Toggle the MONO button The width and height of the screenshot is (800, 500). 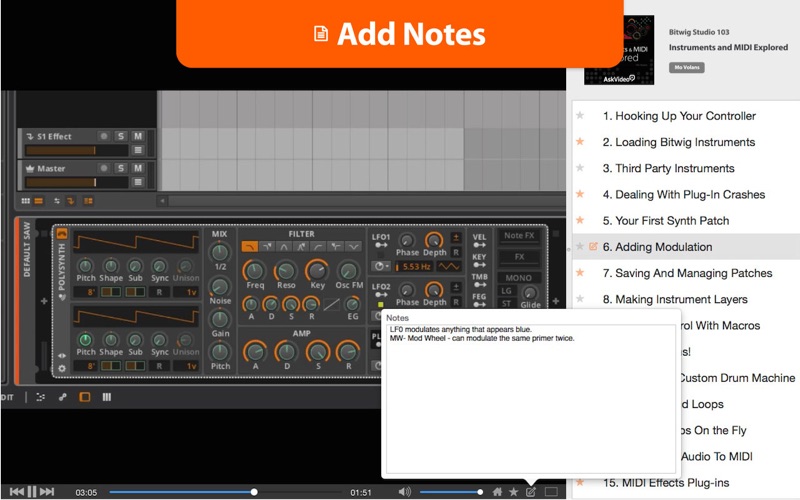(x=518, y=278)
